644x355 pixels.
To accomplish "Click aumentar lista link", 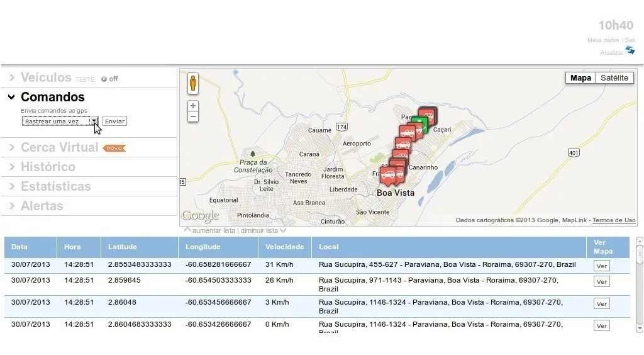I will click(214, 230).
